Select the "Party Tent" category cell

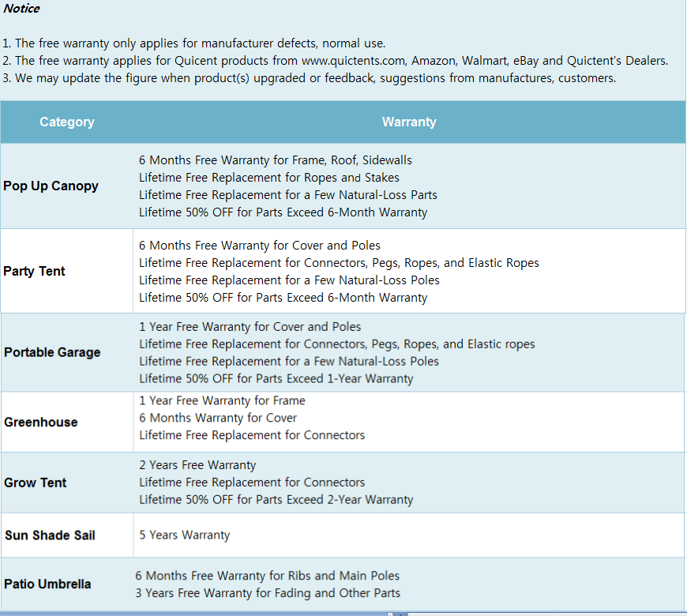pyautogui.click(x=66, y=271)
